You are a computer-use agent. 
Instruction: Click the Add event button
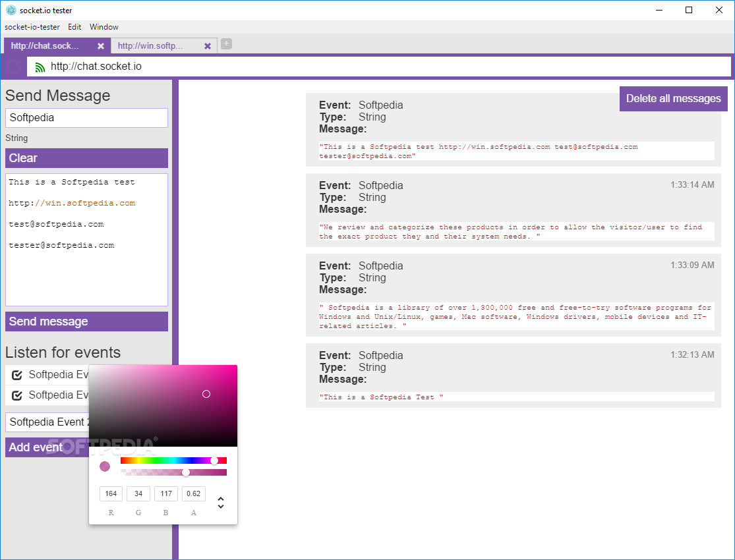coord(47,447)
